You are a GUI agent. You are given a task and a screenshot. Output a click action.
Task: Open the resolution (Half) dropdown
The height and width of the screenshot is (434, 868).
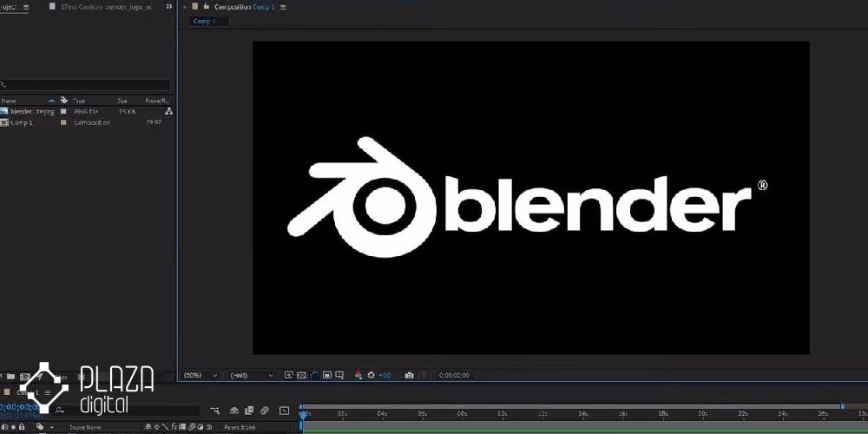[252, 375]
